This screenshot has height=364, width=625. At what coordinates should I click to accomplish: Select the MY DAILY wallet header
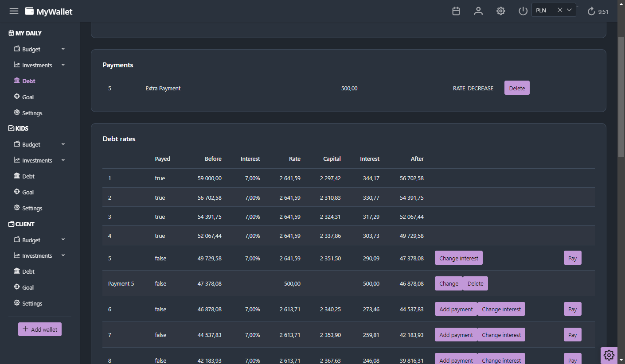(x=25, y=33)
